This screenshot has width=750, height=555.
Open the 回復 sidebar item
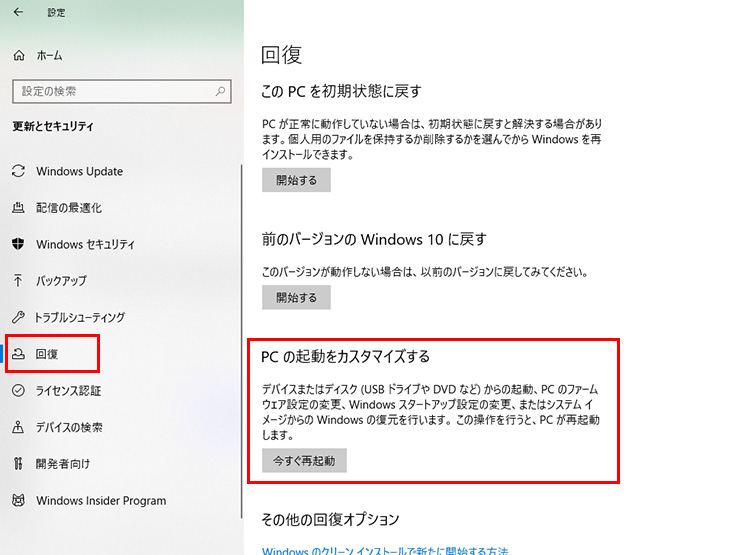click(48, 354)
